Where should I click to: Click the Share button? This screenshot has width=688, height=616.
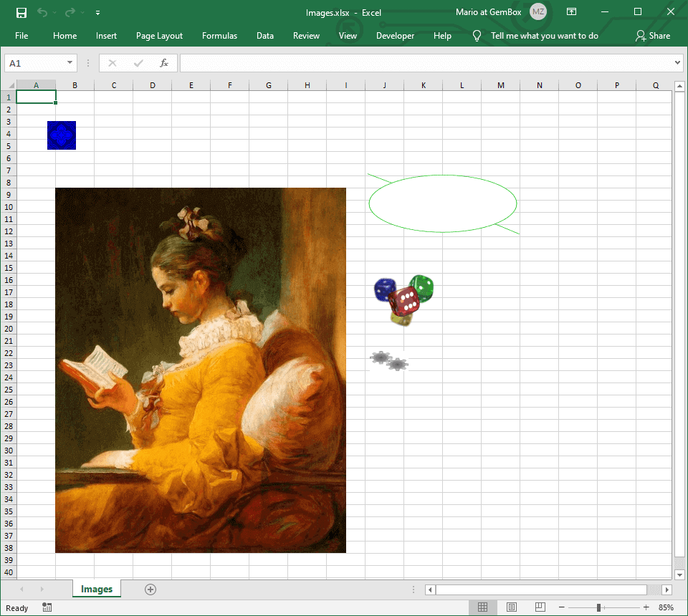(x=653, y=36)
